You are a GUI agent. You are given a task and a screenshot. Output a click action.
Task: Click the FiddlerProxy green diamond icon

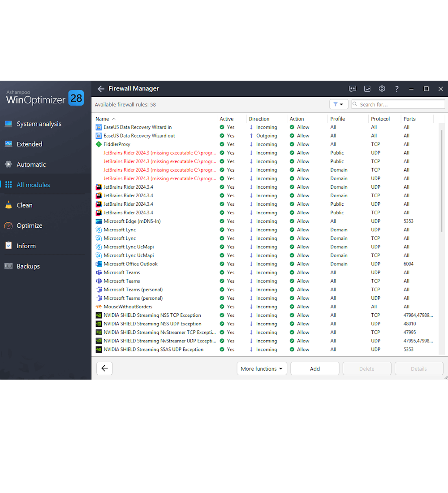click(99, 144)
